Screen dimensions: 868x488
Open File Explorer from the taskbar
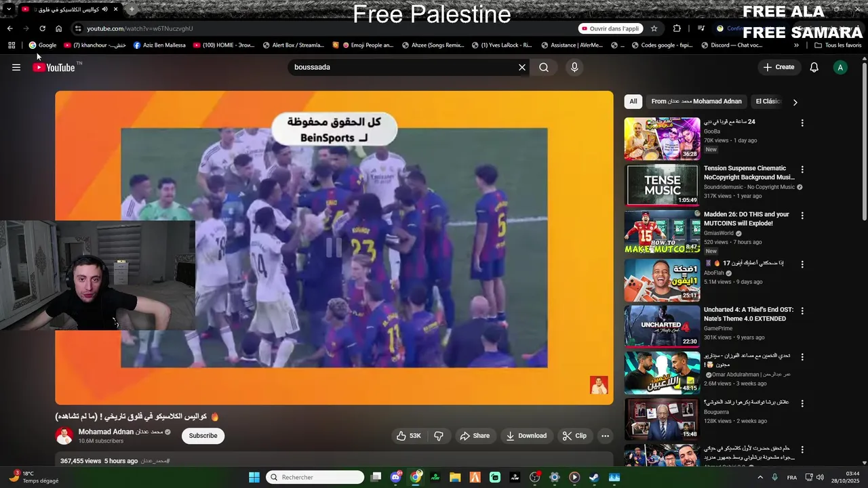(x=455, y=477)
